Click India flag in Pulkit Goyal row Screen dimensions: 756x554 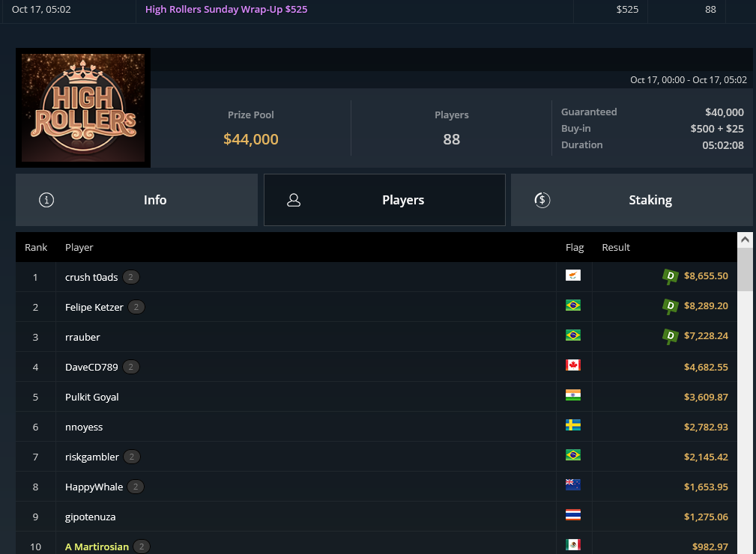572,395
